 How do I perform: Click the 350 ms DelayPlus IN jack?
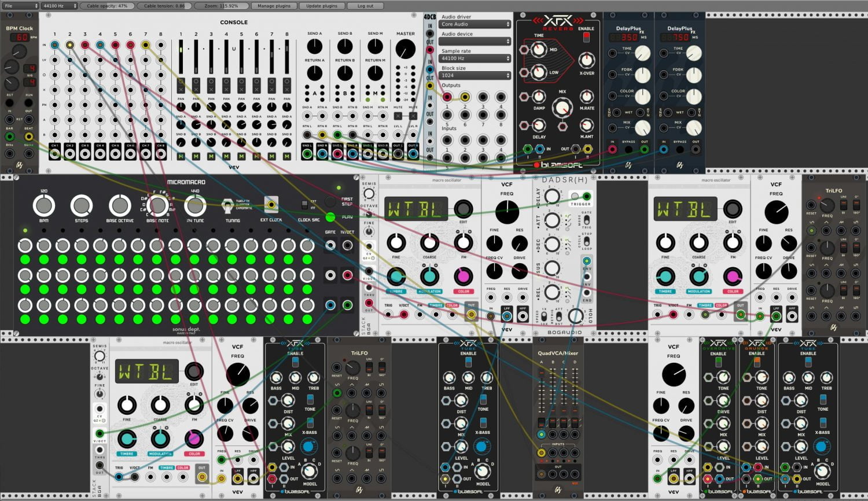tap(612, 149)
